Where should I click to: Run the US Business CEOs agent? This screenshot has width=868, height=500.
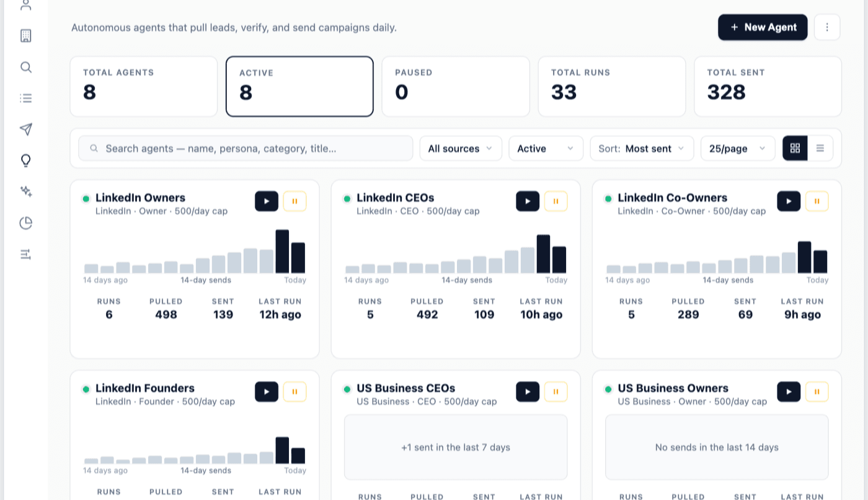528,392
